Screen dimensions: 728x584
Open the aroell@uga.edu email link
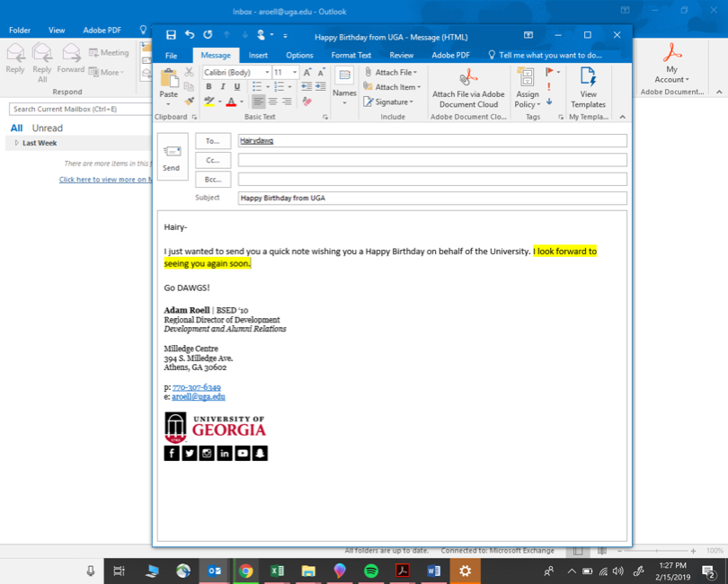click(x=199, y=397)
